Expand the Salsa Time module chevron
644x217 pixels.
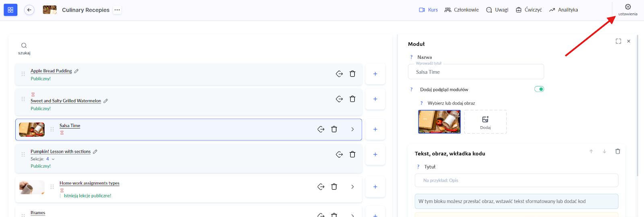point(352,129)
